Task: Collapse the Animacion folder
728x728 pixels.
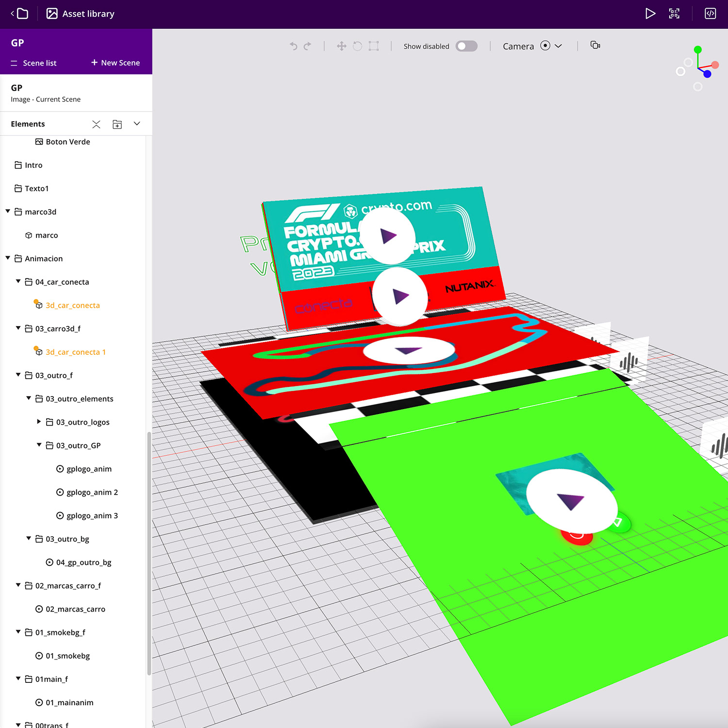Action: point(8,258)
